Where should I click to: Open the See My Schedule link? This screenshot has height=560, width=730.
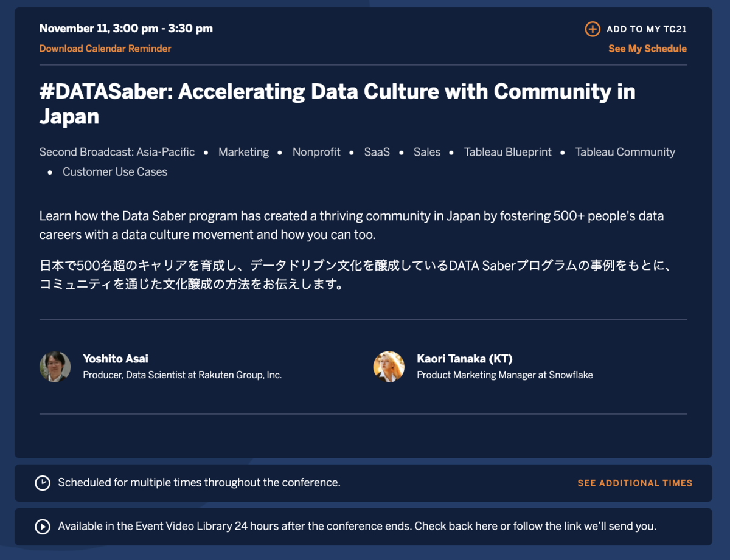pos(647,49)
